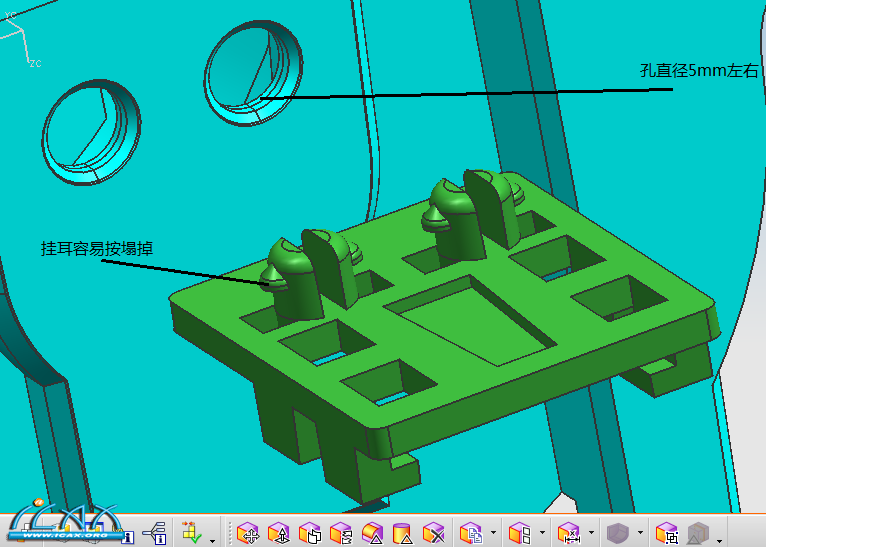The width and height of the screenshot is (873, 547).
Task: Select the Make Coplanar tool
Action: point(520,534)
